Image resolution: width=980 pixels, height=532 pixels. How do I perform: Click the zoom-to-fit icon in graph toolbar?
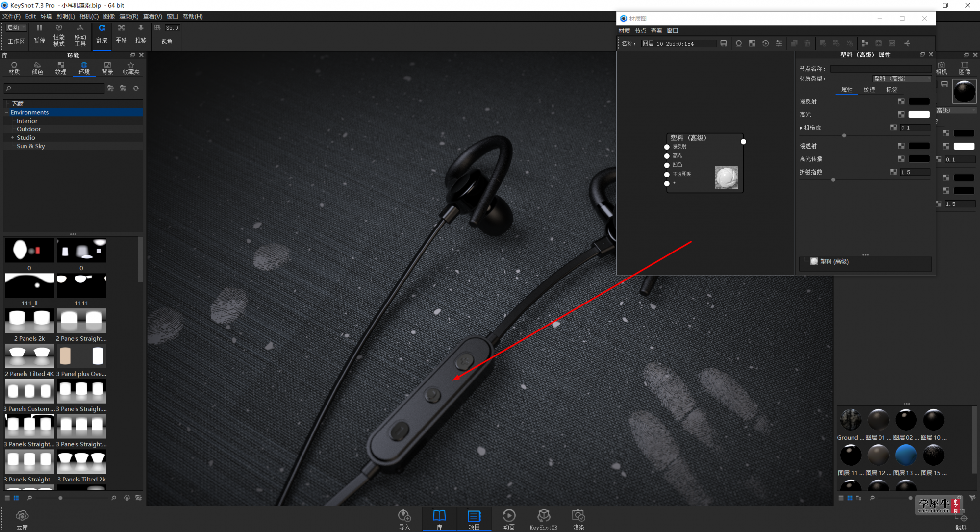click(x=879, y=43)
